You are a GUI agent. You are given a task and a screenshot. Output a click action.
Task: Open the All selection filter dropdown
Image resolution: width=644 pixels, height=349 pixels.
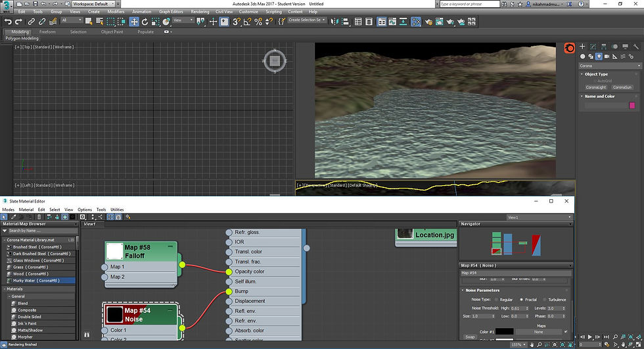(x=72, y=20)
